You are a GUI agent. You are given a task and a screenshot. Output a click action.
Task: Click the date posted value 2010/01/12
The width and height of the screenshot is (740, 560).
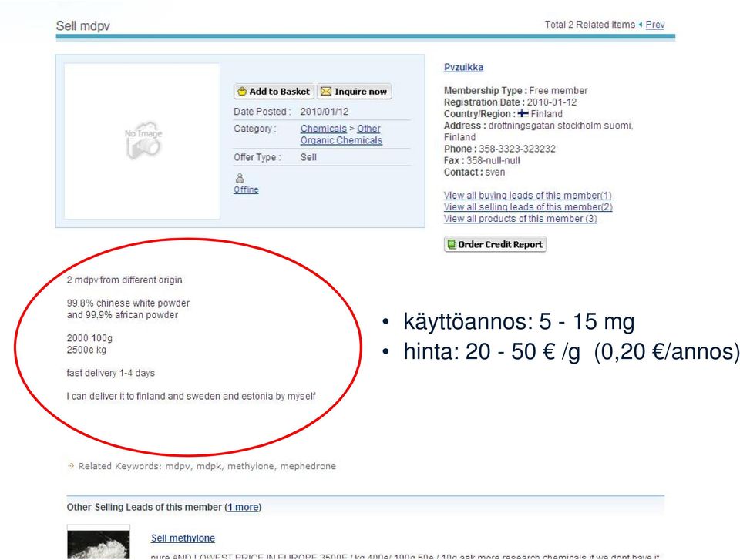coord(325,112)
